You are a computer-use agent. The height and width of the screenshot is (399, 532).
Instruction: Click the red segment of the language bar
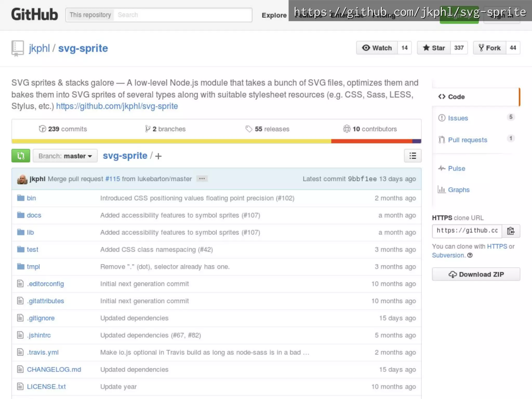(x=371, y=141)
